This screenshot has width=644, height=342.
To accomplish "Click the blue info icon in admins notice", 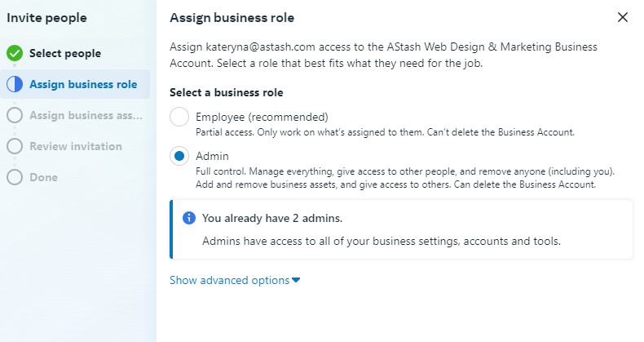I will (189, 218).
